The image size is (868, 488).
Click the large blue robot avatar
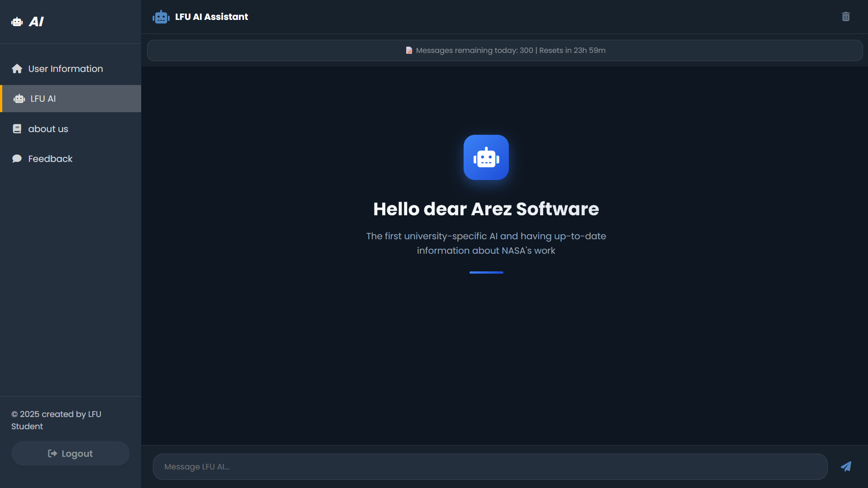[x=486, y=157]
